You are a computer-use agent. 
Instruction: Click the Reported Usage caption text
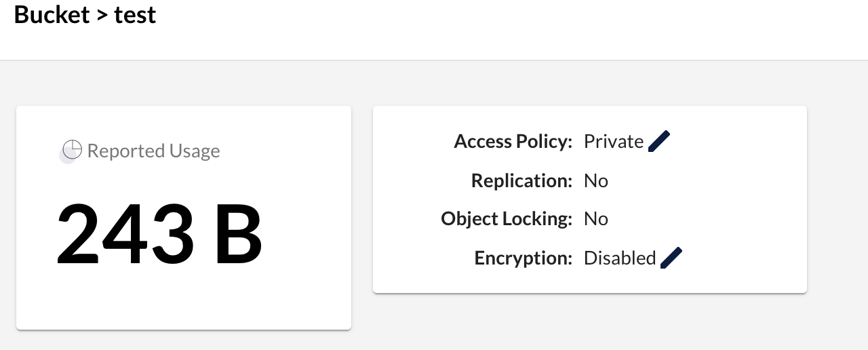[153, 151]
